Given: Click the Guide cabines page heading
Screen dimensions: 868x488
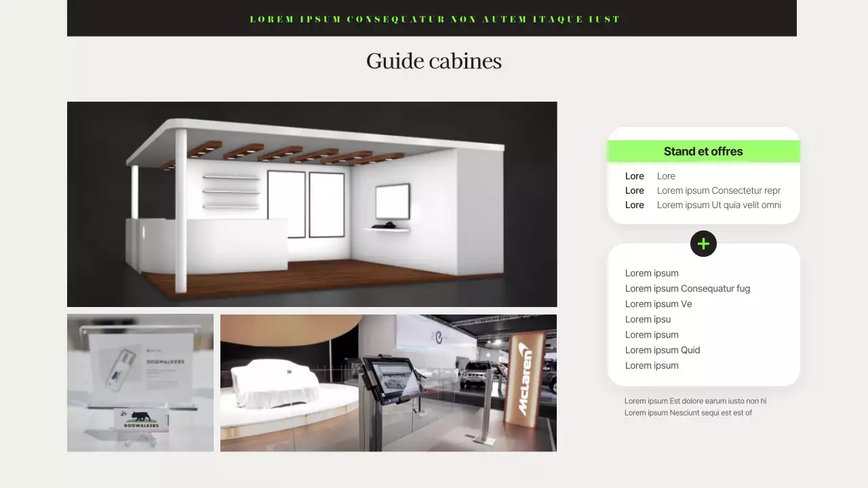Looking at the screenshot, I should click(x=433, y=61).
